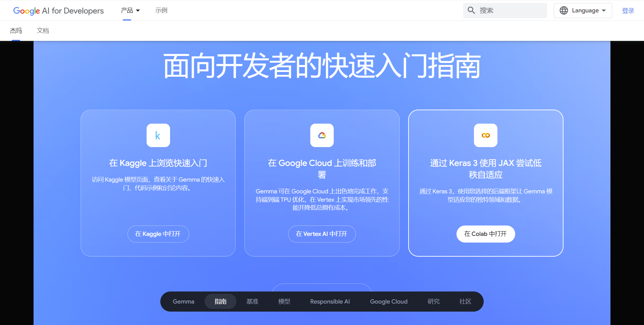Go to 模型 models section
Viewport: 644px width, 325px height.
pos(284,302)
